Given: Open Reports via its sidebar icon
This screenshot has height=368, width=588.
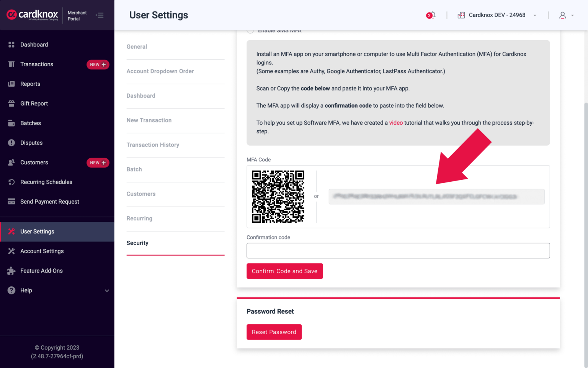Looking at the screenshot, I should pyautogui.click(x=11, y=84).
